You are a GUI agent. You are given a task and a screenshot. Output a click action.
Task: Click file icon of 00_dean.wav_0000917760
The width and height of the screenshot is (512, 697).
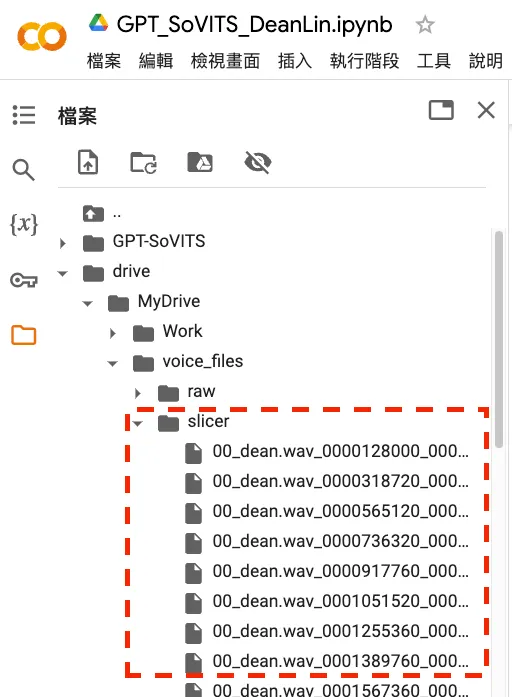coord(193,573)
